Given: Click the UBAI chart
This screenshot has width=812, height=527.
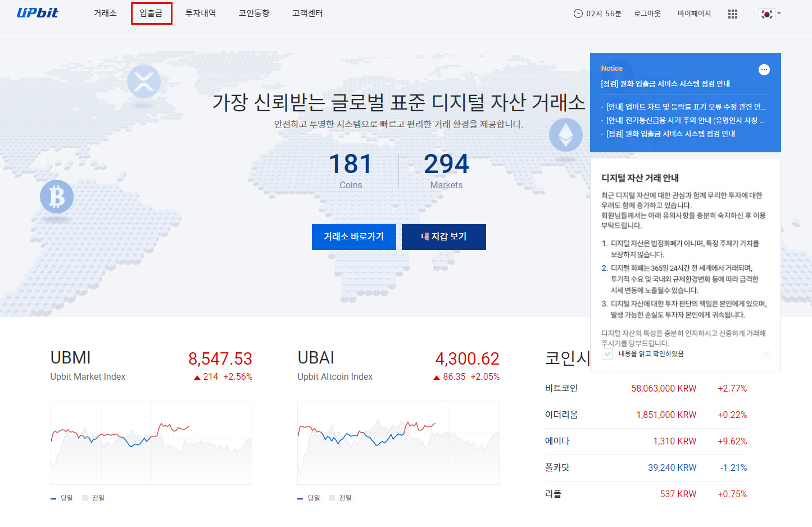Looking at the screenshot, I should [398, 443].
